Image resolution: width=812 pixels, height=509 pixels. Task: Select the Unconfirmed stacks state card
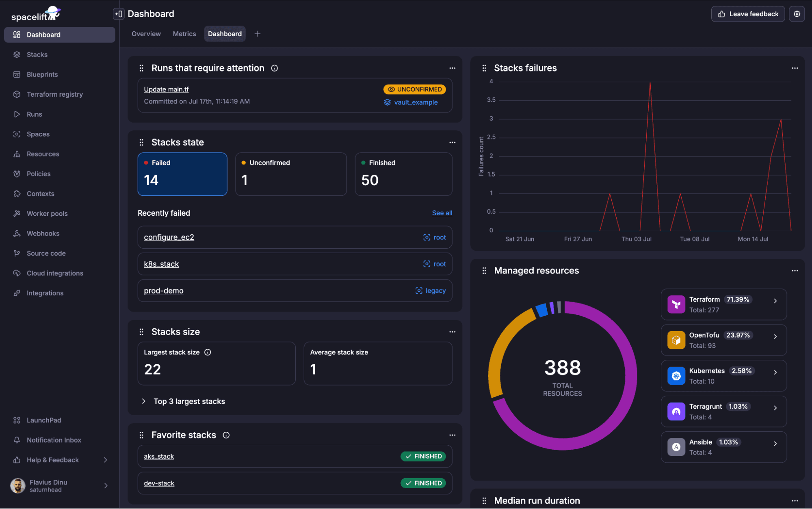[291, 174]
